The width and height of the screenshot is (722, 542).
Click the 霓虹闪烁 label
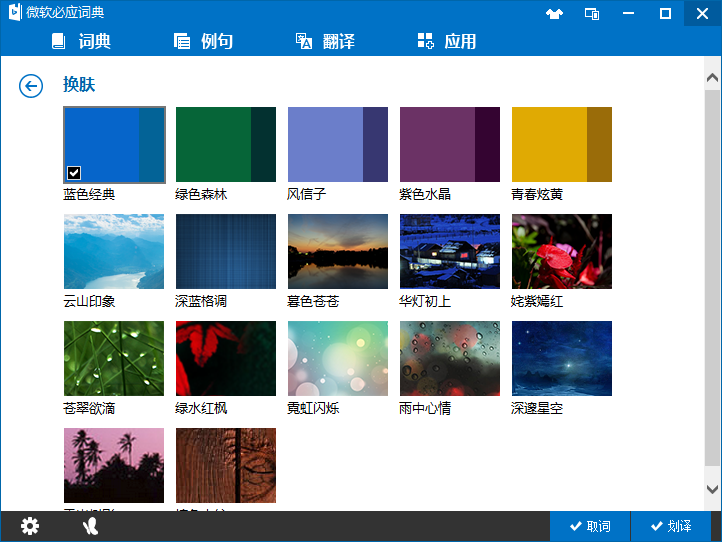(313, 408)
